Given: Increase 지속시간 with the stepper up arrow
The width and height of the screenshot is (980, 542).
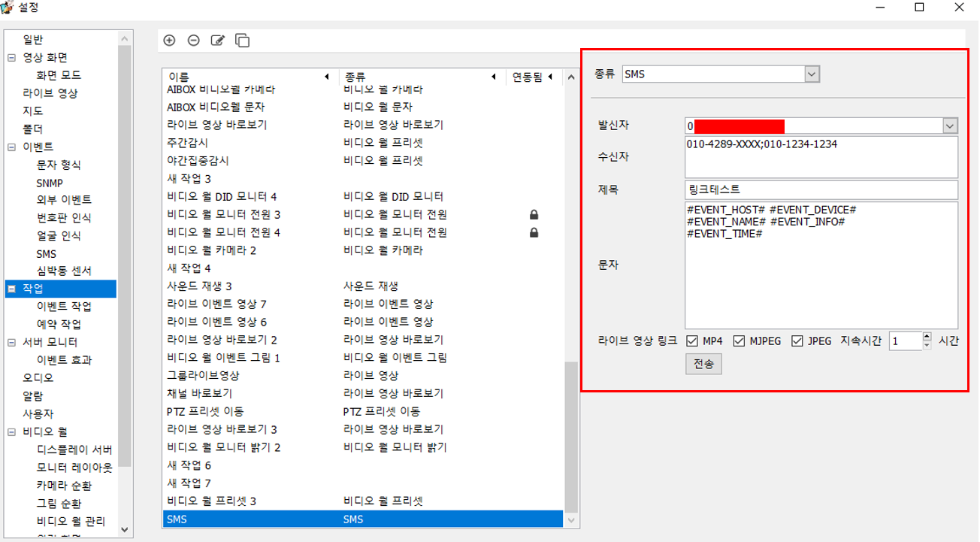Looking at the screenshot, I should tap(927, 337).
